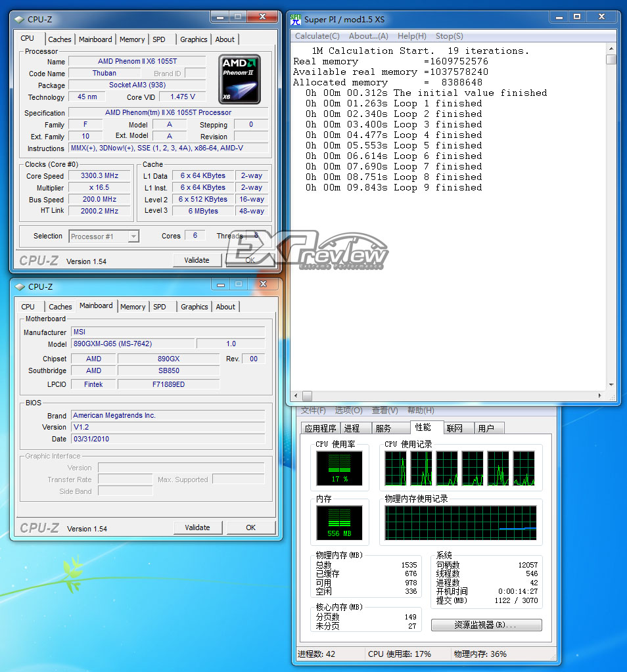Click the Super PI vertical scrollbar down arrow
The width and height of the screenshot is (627, 672).
(x=611, y=385)
